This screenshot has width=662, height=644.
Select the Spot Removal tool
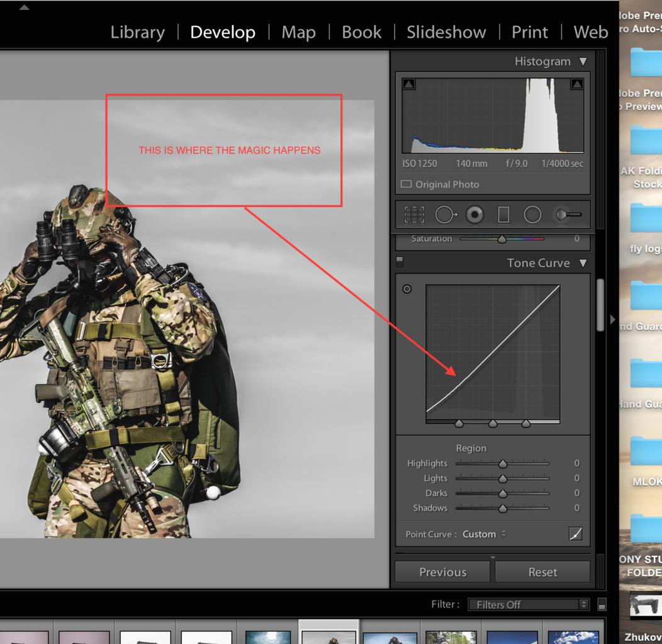click(446, 215)
